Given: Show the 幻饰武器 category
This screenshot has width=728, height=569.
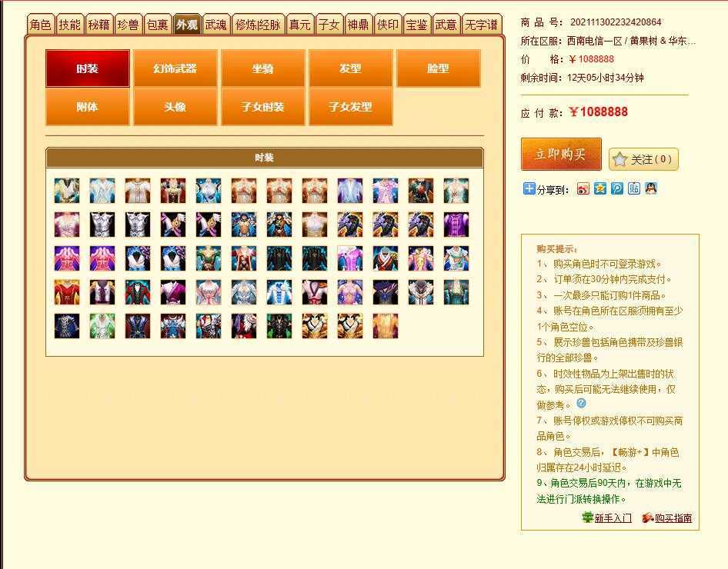Looking at the screenshot, I should 175,68.
